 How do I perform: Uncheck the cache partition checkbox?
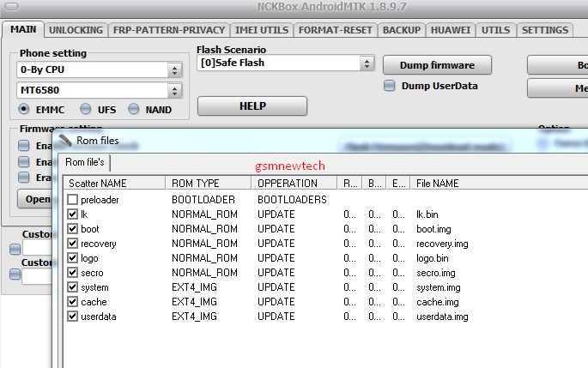pos(72,302)
